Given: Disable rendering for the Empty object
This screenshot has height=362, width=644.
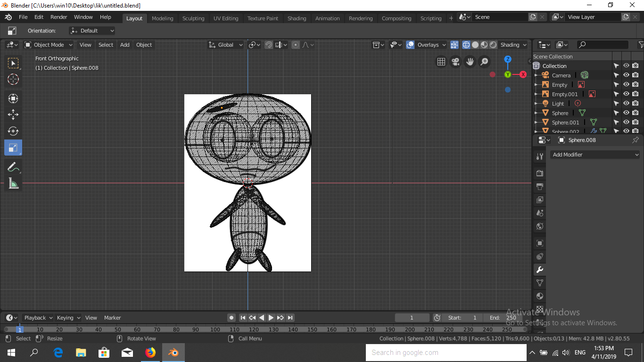Looking at the screenshot, I should pos(636,84).
